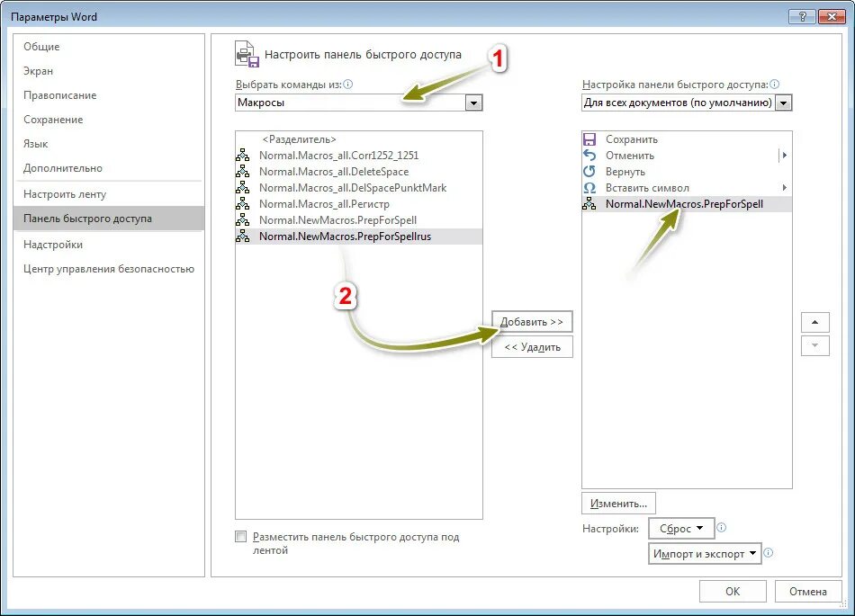Select Вернуть in quick access list
The height and width of the screenshot is (616, 855).
687,172
